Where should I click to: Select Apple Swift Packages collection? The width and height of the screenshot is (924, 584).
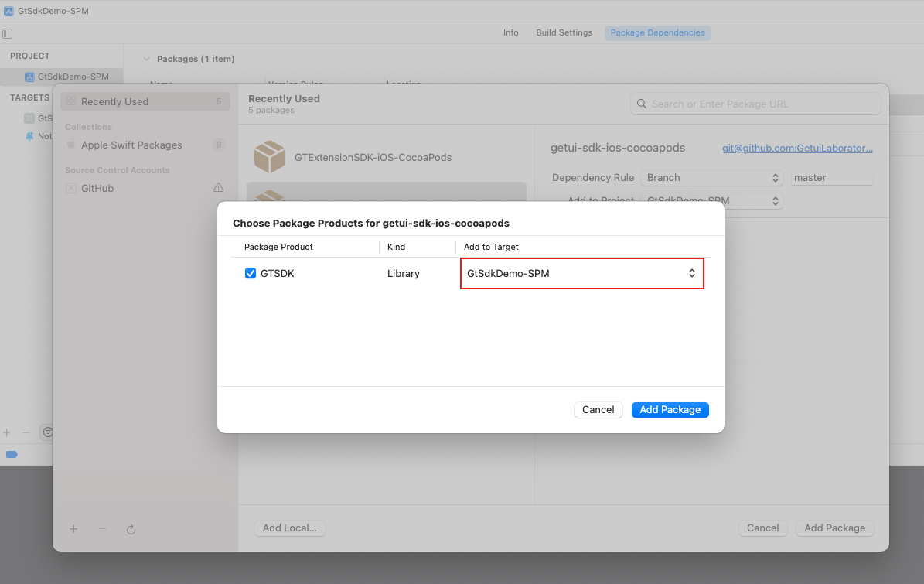point(145,145)
